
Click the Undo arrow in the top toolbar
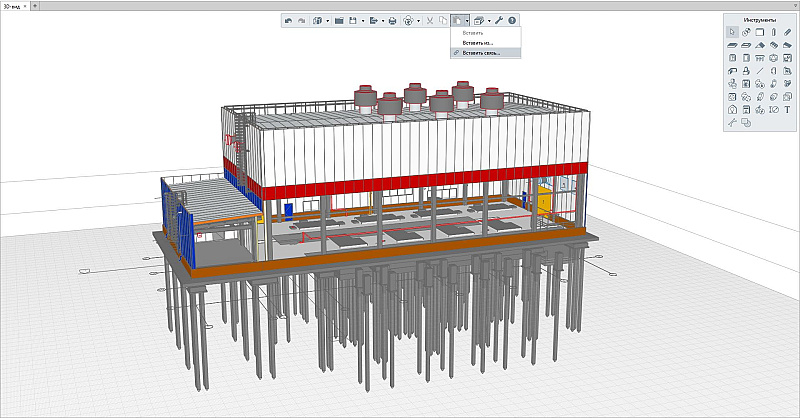point(288,20)
